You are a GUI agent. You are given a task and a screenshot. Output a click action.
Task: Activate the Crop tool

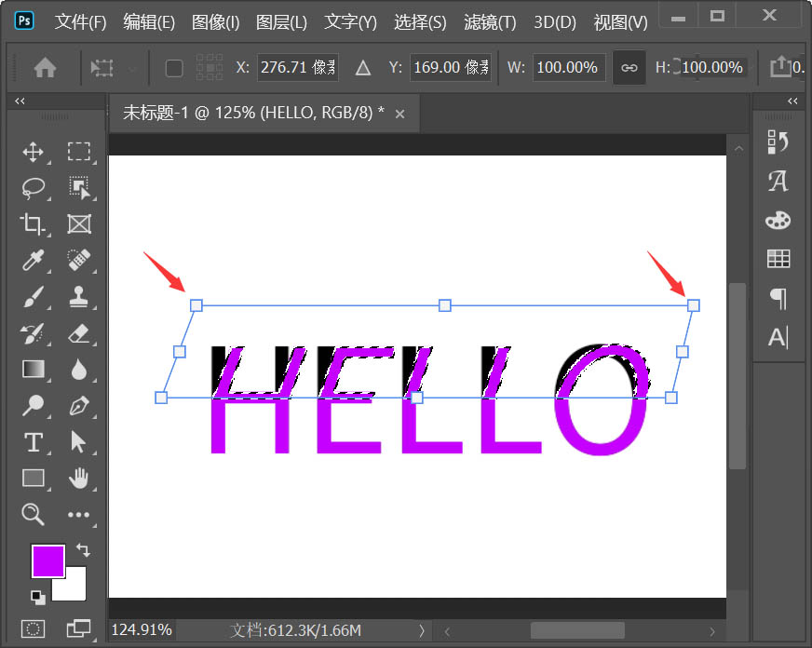[x=34, y=224]
